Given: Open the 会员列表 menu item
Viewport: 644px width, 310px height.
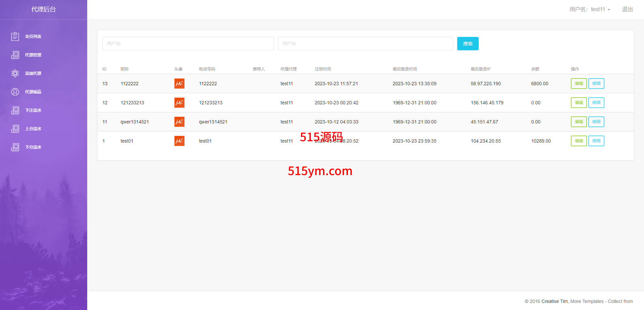Looking at the screenshot, I should coord(33,36).
